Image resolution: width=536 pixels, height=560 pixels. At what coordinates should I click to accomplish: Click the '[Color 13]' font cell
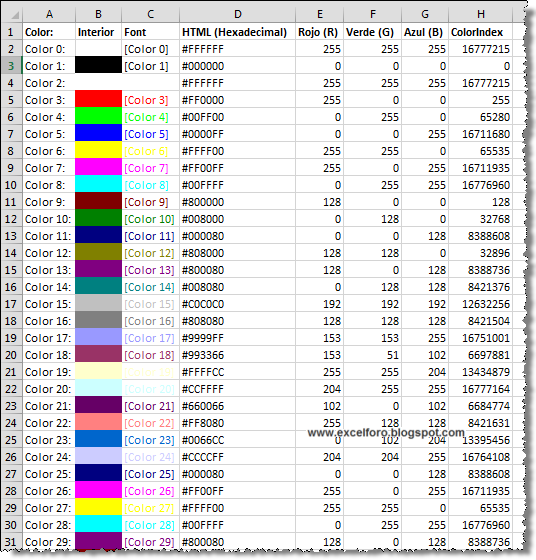(150, 270)
